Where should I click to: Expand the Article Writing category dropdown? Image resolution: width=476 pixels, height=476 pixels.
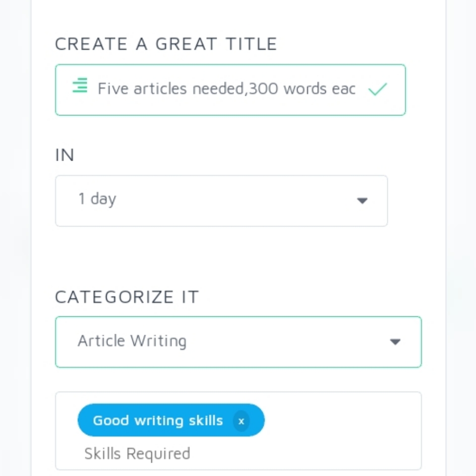pyautogui.click(x=238, y=342)
